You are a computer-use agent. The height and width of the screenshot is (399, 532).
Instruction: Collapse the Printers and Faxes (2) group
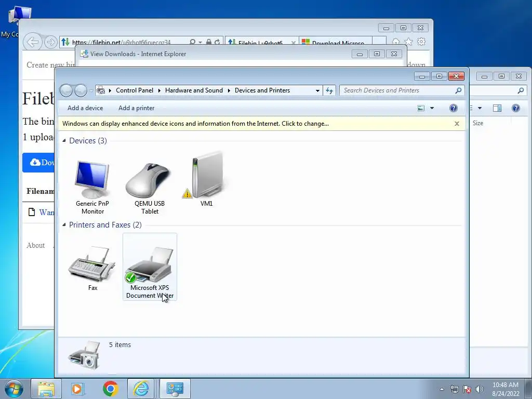point(64,224)
